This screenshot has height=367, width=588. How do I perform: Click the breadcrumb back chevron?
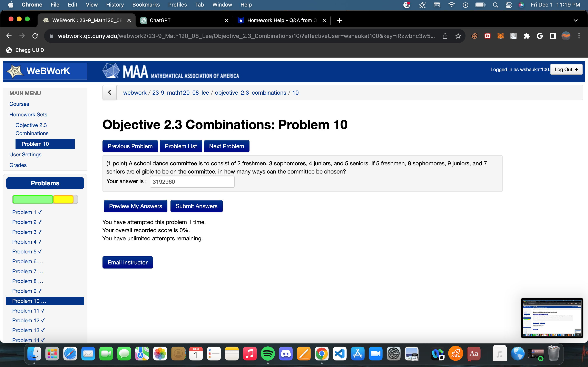[x=109, y=93]
